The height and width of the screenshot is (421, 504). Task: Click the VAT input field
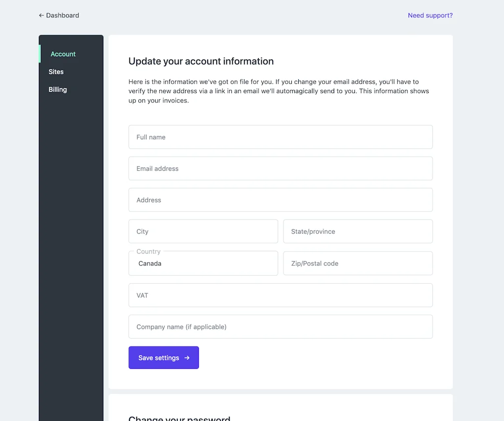coord(281,295)
